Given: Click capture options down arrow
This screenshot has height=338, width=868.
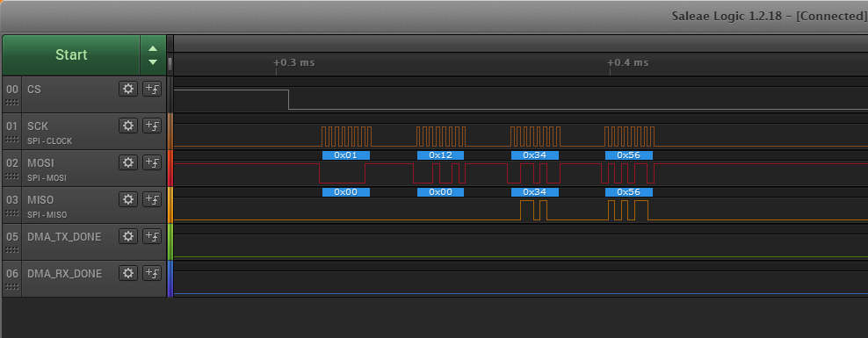Looking at the screenshot, I should pyautogui.click(x=153, y=62).
